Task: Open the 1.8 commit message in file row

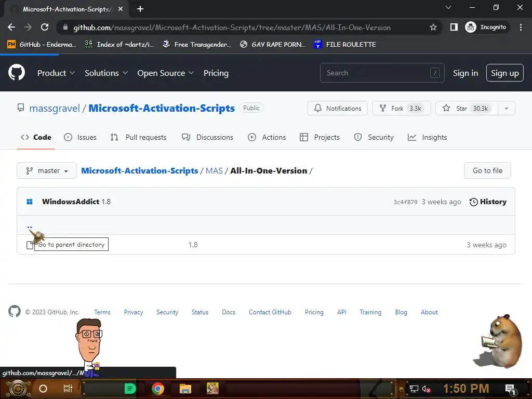Action: 193,245
